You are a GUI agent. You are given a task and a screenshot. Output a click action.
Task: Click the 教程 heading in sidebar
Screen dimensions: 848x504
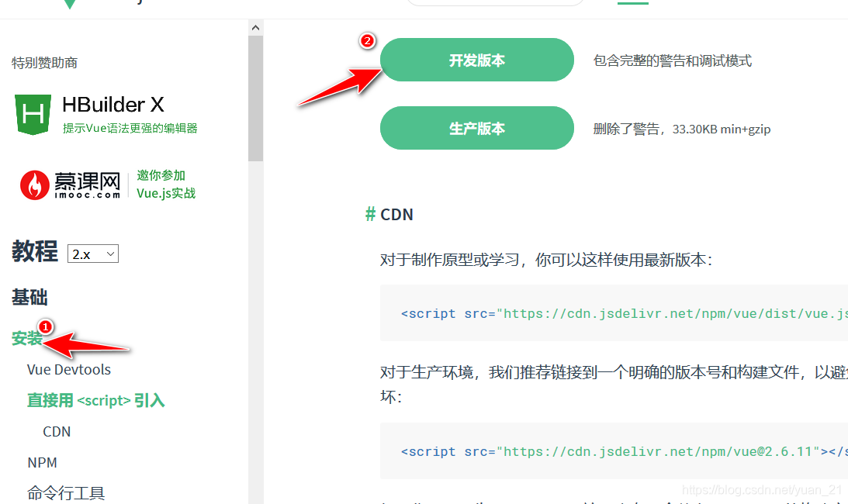35,251
